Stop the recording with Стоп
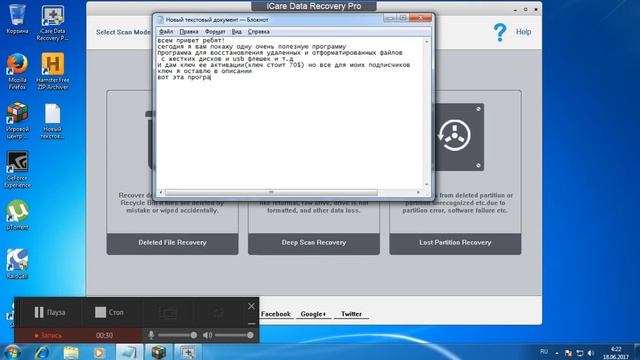Image resolution: width=640 pixels, height=360 pixels. (109, 313)
